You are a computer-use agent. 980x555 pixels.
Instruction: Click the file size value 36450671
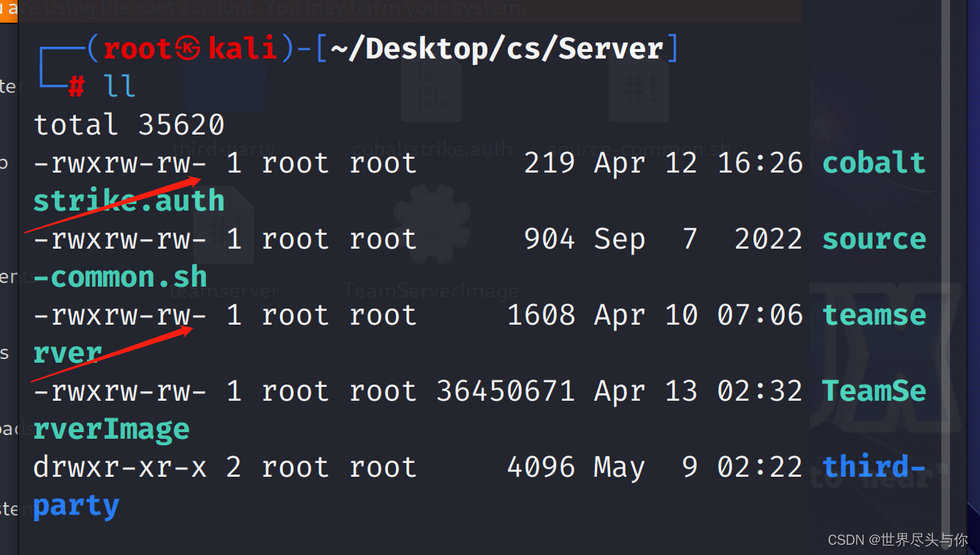[x=506, y=391]
